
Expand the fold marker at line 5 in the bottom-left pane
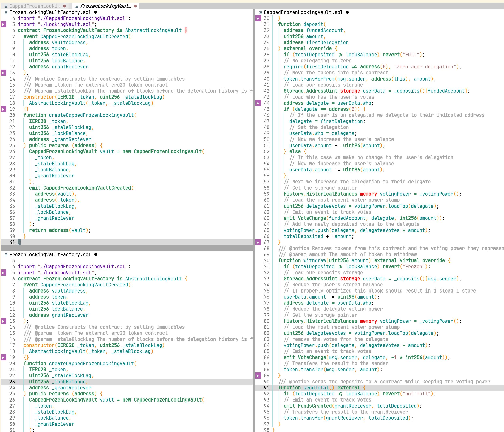coord(3,273)
